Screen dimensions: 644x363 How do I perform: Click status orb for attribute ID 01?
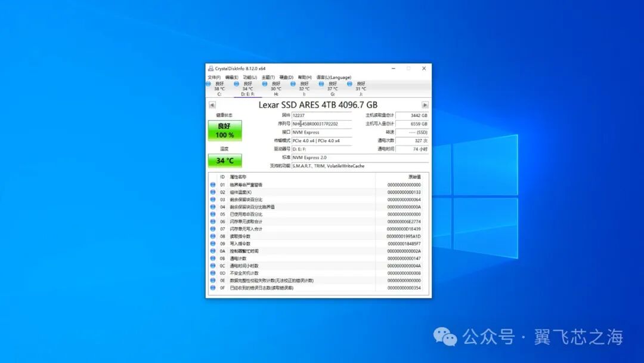[x=213, y=185]
